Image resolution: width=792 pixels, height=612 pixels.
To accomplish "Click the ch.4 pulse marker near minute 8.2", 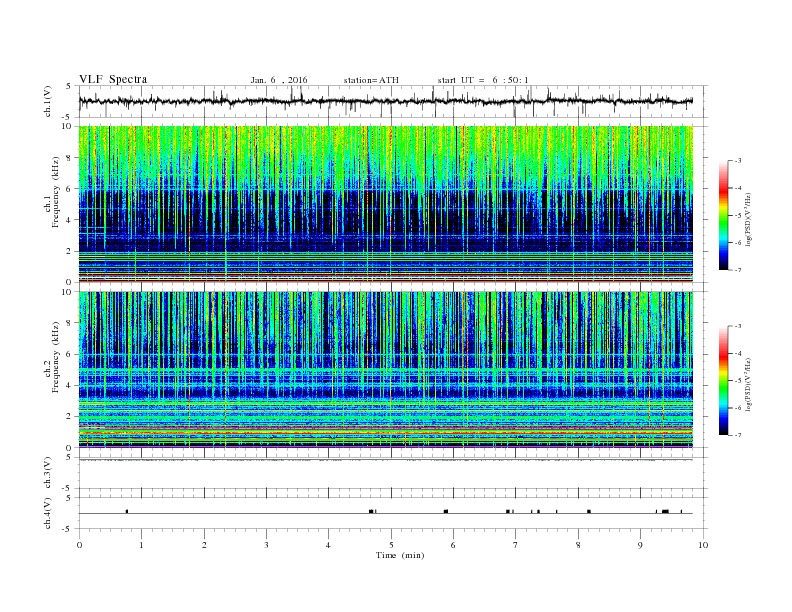I will [x=588, y=511].
